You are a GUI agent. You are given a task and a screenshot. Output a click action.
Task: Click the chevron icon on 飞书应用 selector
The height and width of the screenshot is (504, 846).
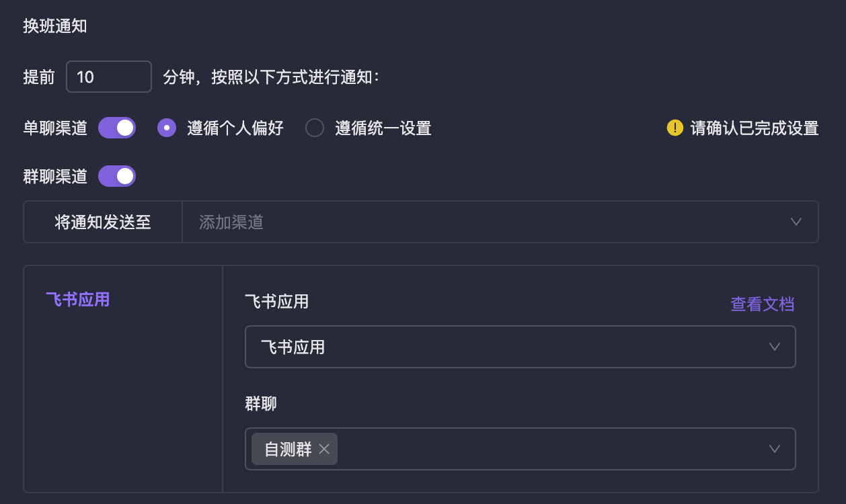click(x=773, y=347)
